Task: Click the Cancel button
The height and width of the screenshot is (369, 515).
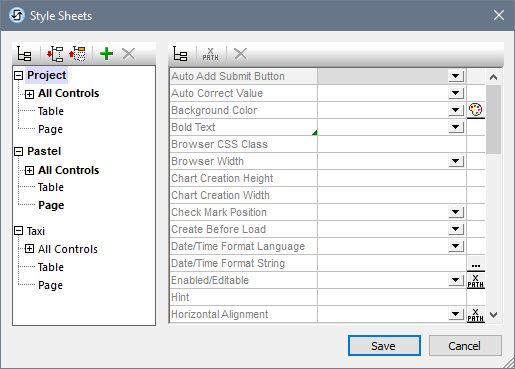Action: (x=465, y=346)
